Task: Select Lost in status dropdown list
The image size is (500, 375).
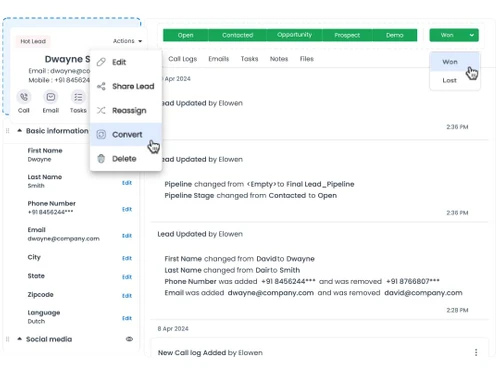Action: tap(455, 80)
